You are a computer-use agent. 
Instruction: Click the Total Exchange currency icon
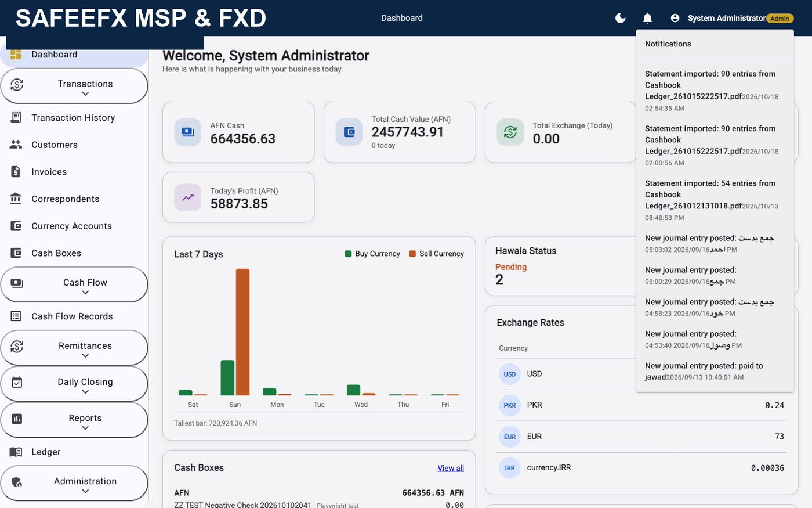coord(510,132)
